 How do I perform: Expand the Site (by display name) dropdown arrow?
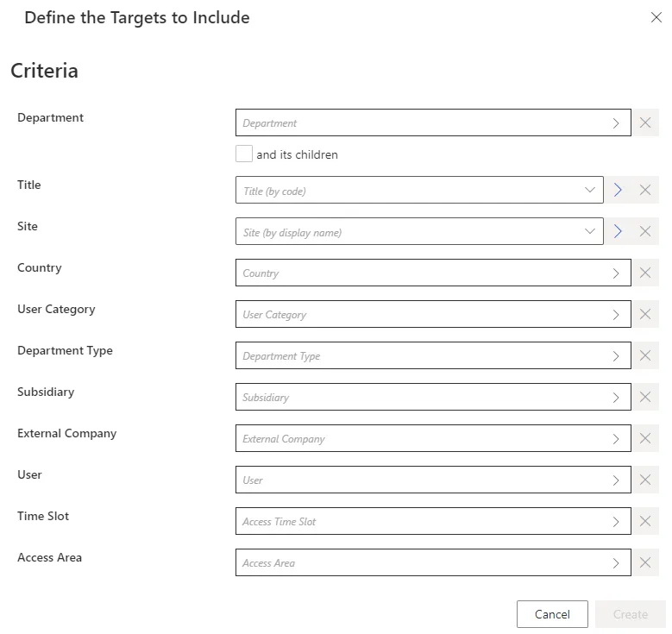[x=590, y=231]
